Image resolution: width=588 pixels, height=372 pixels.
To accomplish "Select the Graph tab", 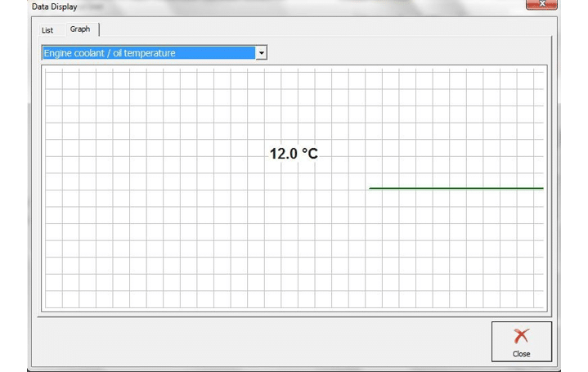I will click(80, 29).
